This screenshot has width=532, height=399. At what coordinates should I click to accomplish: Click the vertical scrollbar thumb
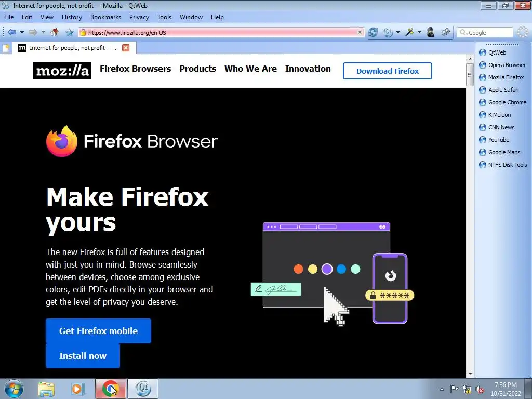(x=470, y=75)
